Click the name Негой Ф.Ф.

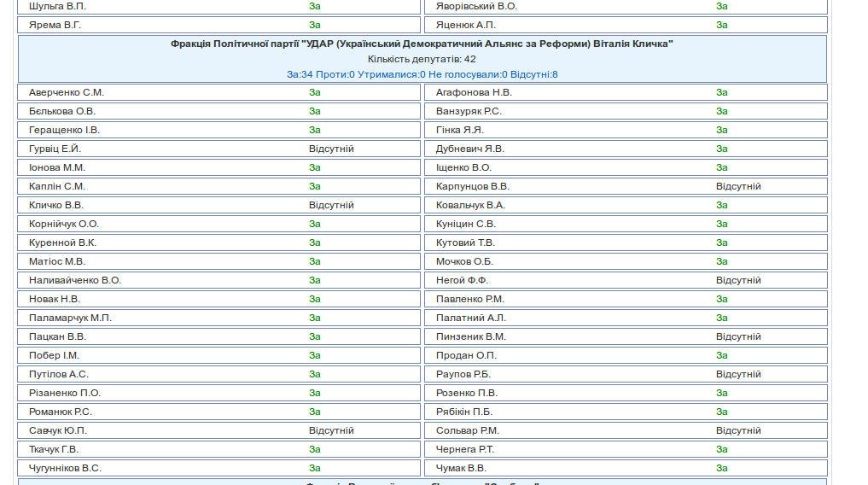tap(462, 281)
